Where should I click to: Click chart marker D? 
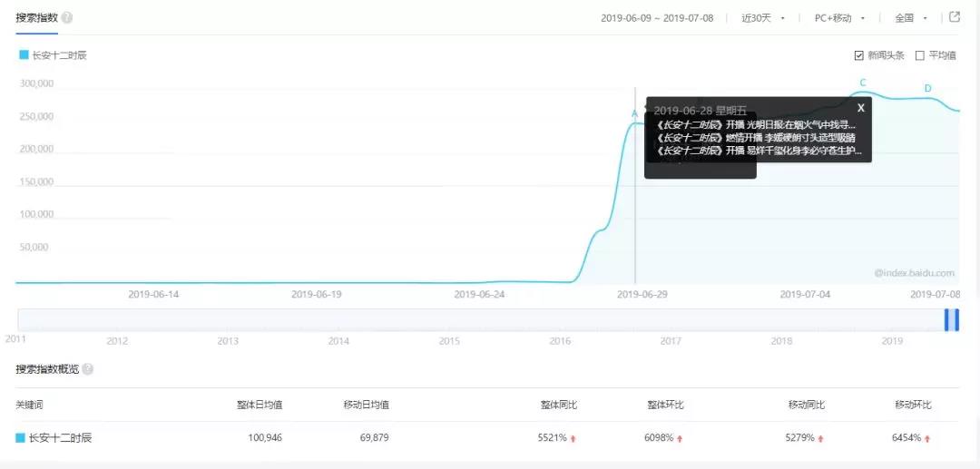tap(927, 89)
